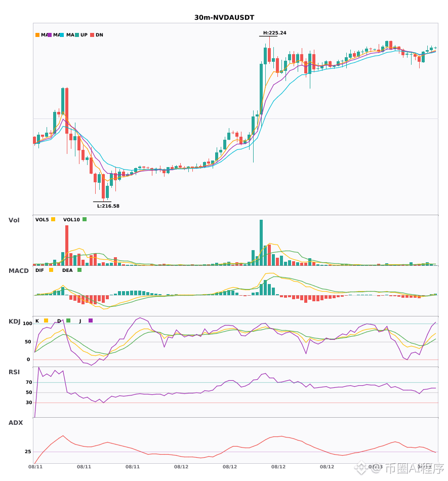
Task: Click the orange MA legend swatch
Action: point(37,35)
